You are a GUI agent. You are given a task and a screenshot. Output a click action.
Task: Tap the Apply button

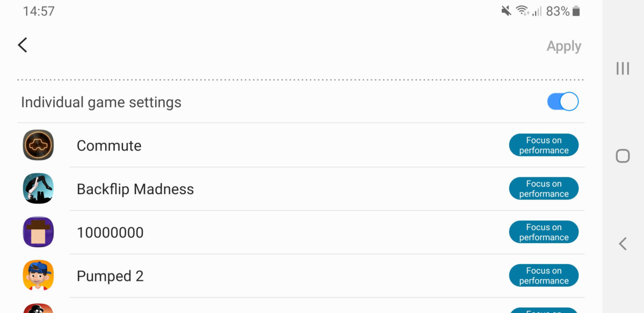(563, 47)
